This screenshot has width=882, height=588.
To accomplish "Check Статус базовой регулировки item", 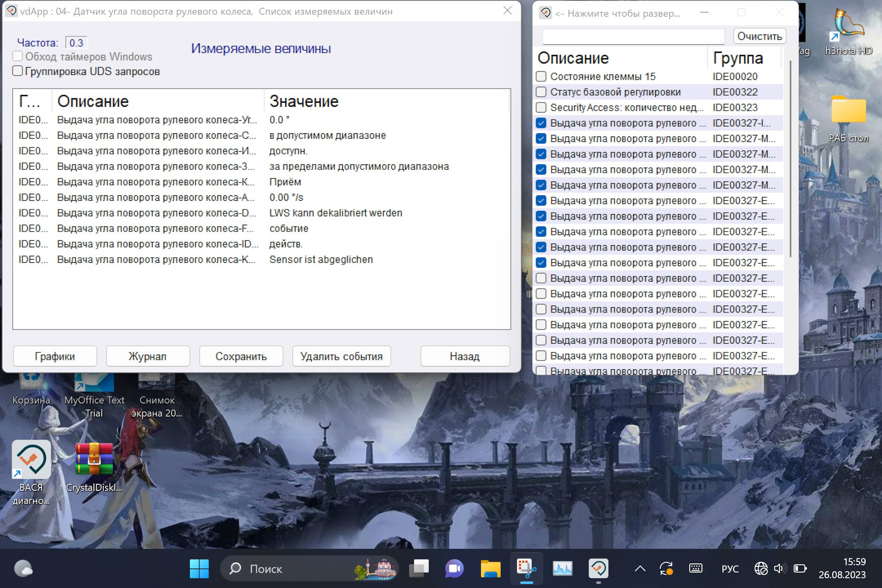I will click(541, 92).
